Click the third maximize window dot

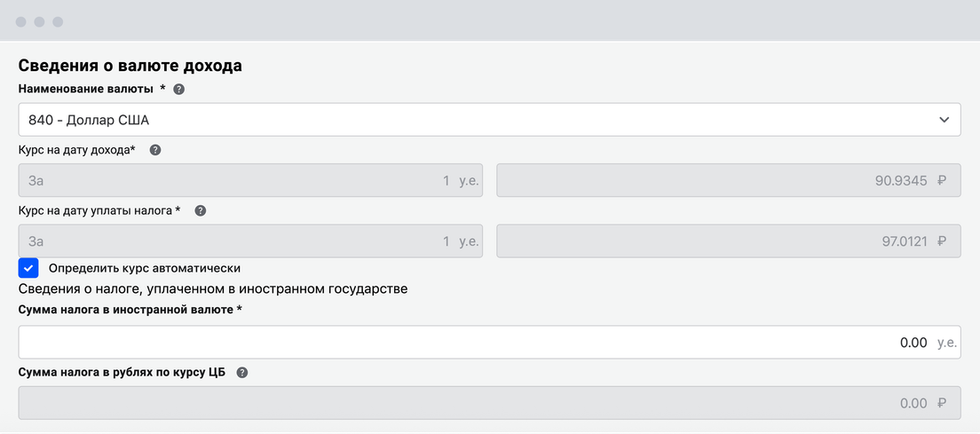pos(58,22)
